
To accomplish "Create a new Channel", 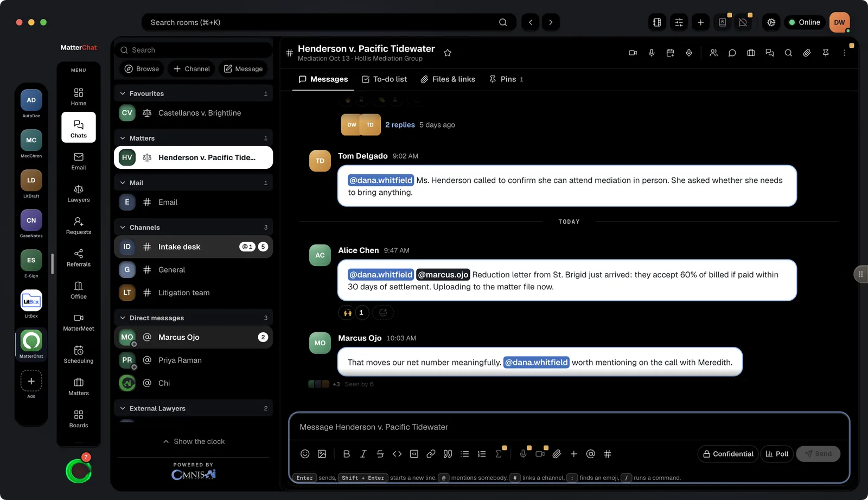I will [192, 69].
